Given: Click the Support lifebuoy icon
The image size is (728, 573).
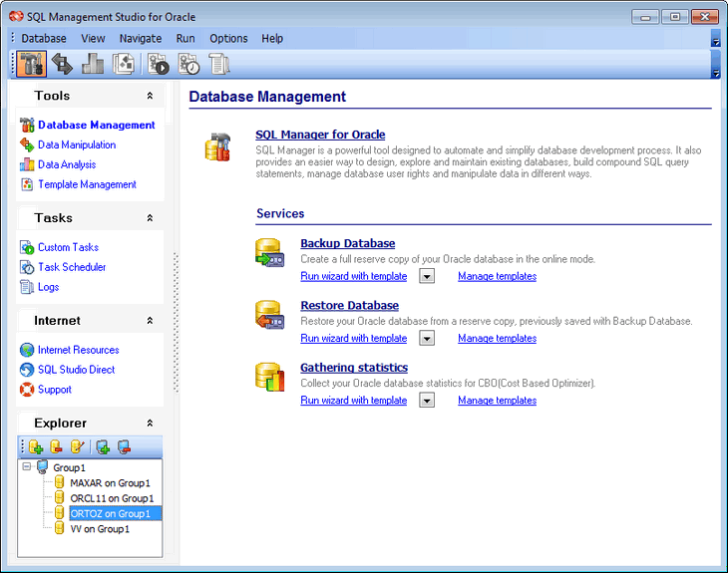Looking at the screenshot, I should pyautogui.click(x=27, y=390).
